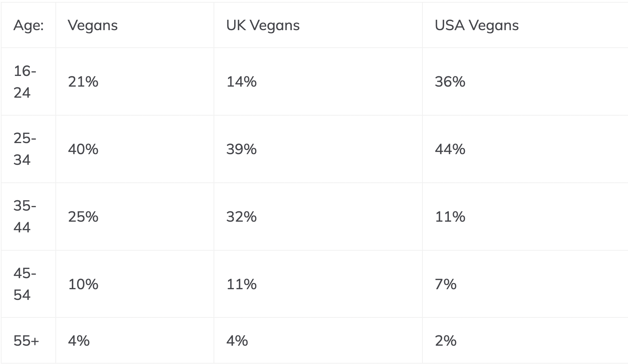Select the 14% UK Vegans cell

click(241, 82)
